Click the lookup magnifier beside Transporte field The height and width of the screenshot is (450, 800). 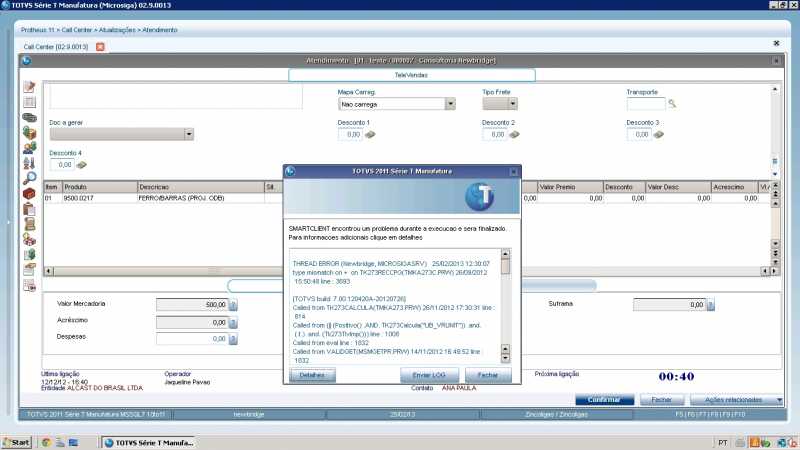[672, 104]
